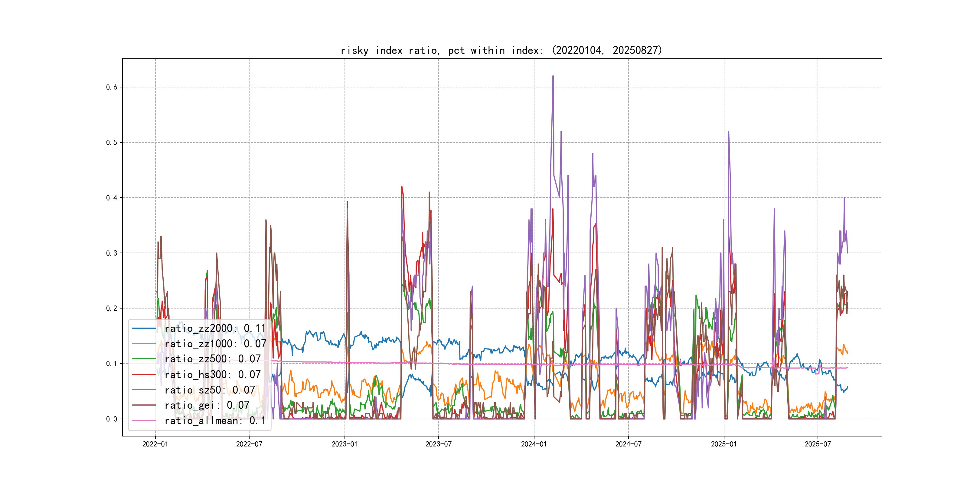Select the ratio_allmean: 0.1 legend label
The width and height of the screenshot is (980, 490).
pyautogui.click(x=215, y=420)
